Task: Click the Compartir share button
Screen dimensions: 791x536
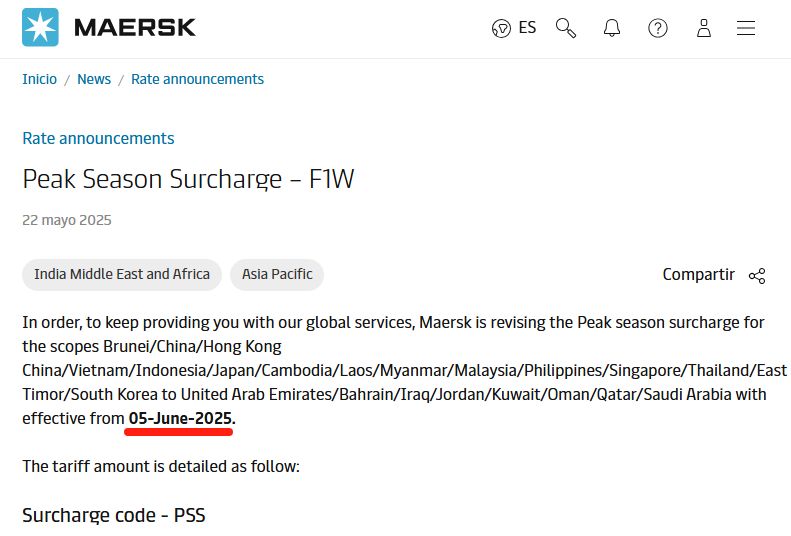Action: coord(714,275)
